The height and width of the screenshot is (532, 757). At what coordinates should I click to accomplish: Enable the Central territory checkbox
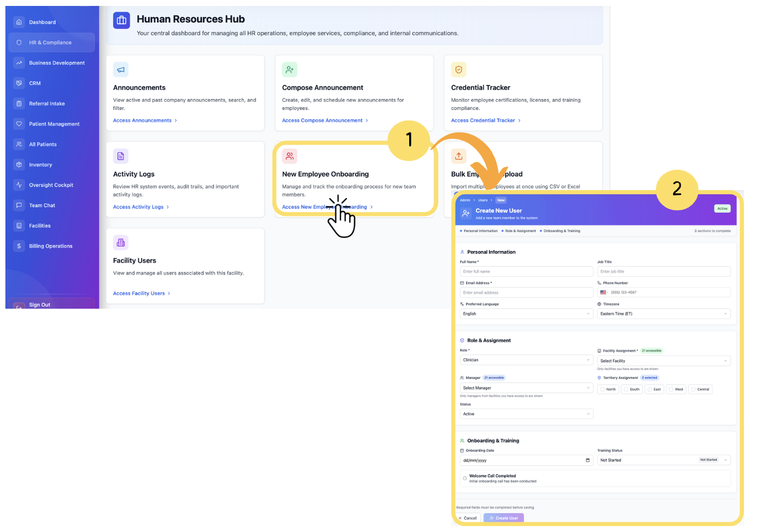(694, 389)
